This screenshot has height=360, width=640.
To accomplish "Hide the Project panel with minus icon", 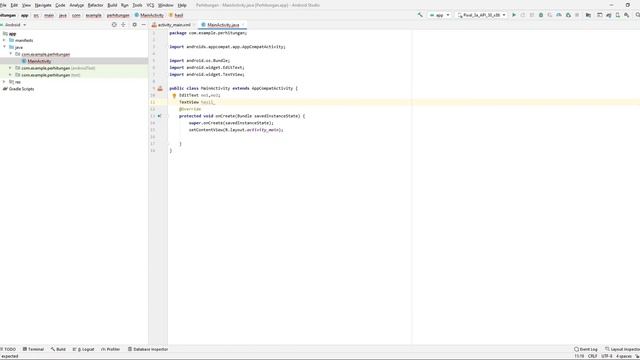I will (x=143, y=25).
